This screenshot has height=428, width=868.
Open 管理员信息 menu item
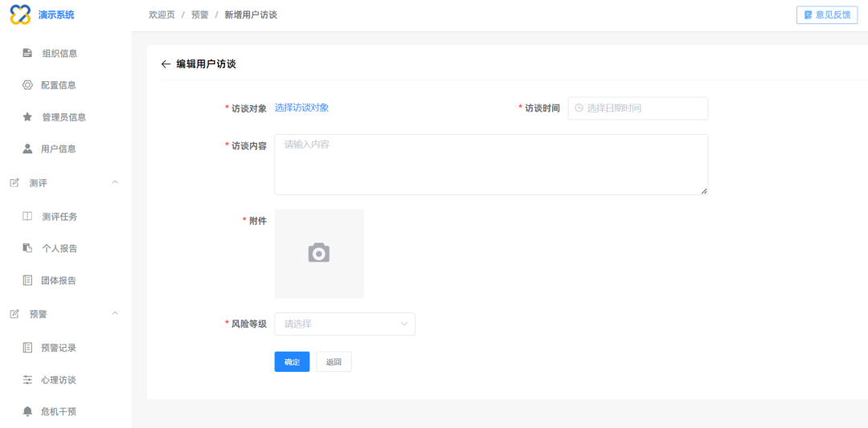pyautogui.click(x=66, y=116)
